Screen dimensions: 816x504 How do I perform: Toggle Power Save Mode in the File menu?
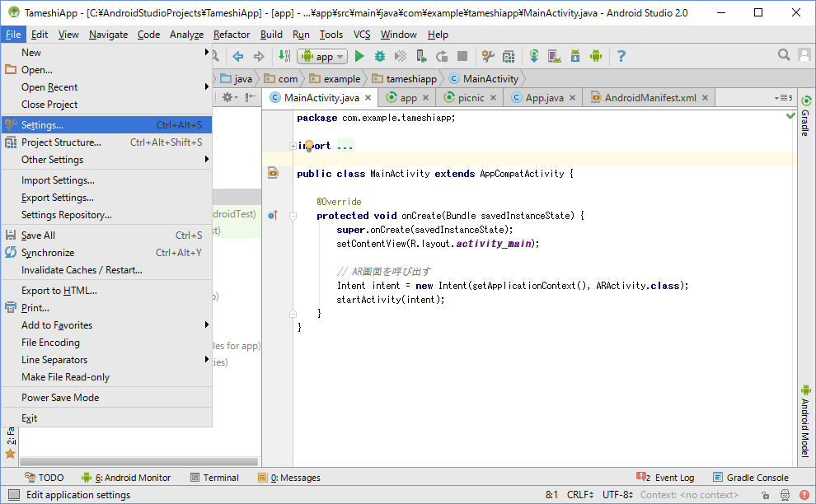[106, 398]
